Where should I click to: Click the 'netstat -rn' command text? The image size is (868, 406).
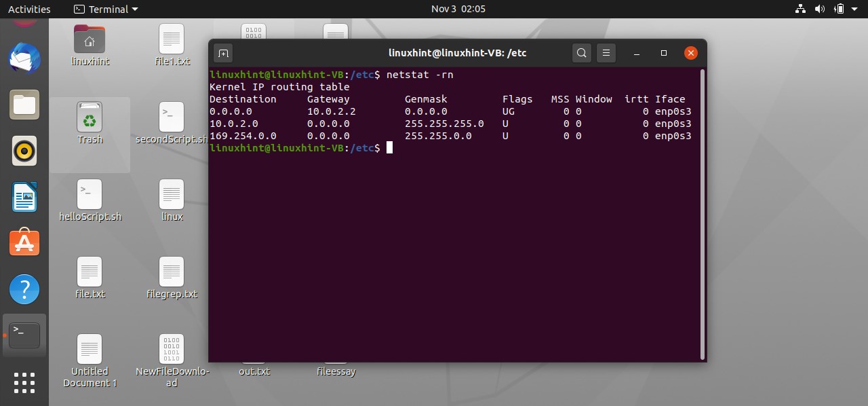pos(420,74)
